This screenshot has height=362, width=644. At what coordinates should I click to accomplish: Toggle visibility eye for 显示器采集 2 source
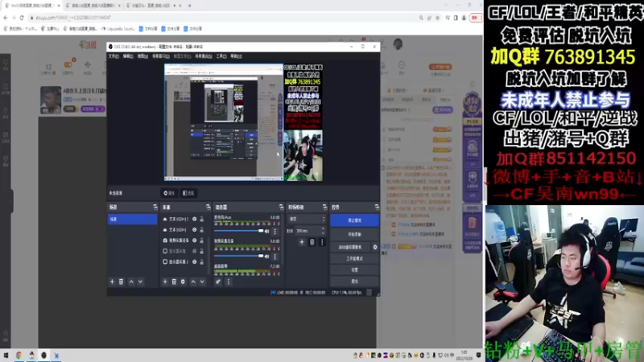pos(195,262)
